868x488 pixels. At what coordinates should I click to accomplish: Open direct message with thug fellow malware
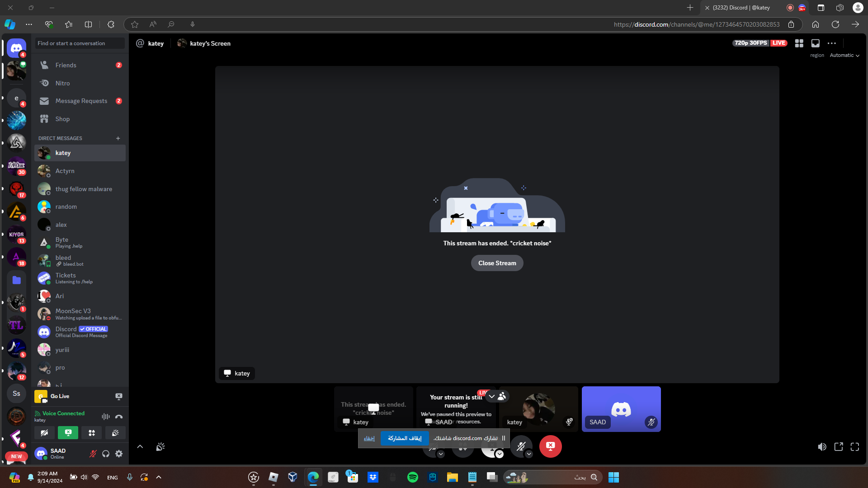point(80,189)
